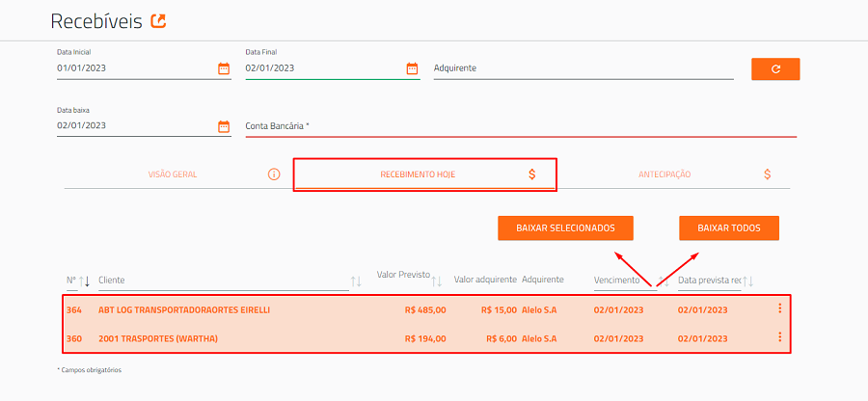The height and width of the screenshot is (401, 868).
Task: Click the Baixar Selecionados button
Action: (565, 227)
